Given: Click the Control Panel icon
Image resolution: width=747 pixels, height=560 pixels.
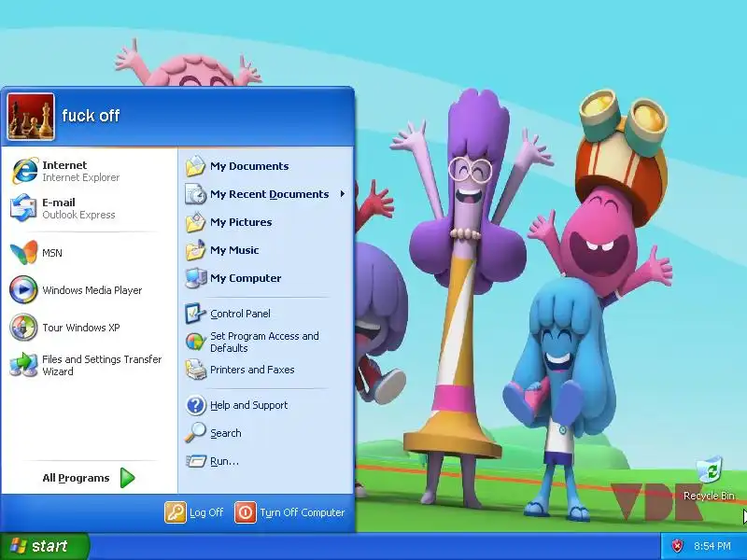Looking at the screenshot, I should coord(195,314).
